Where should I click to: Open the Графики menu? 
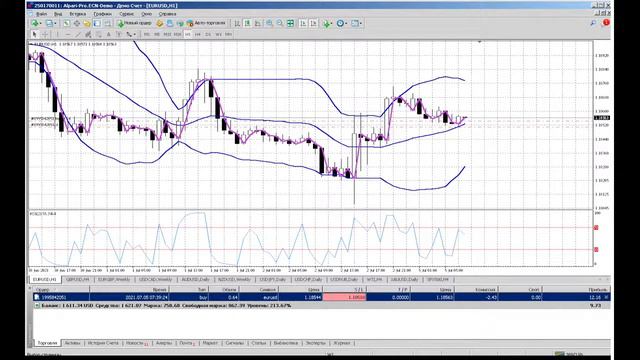click(102, 14)
